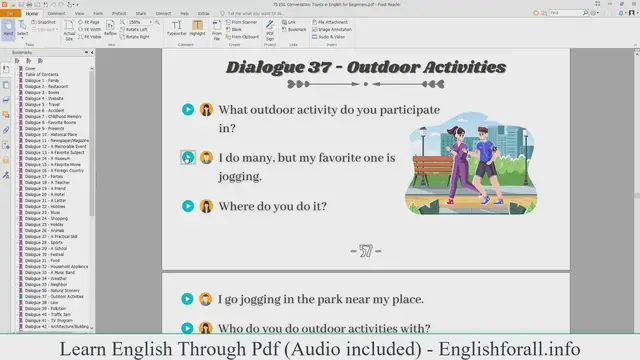
Task: Click the Print icon in quick access toolbar
Action: click(29, 4)
